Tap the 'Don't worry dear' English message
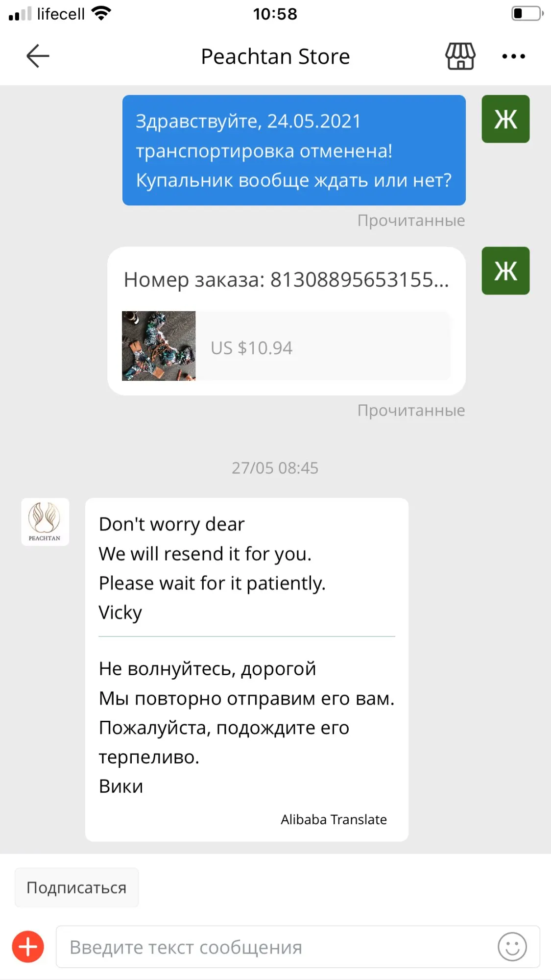This screenshot has width=551, height=980. click(212, 568)
